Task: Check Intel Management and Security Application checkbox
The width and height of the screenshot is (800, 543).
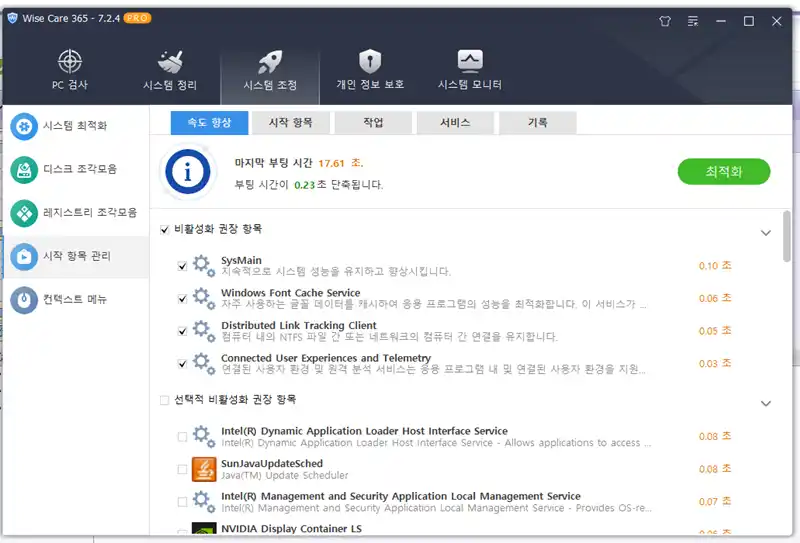Action: click(x=182, y=502)
